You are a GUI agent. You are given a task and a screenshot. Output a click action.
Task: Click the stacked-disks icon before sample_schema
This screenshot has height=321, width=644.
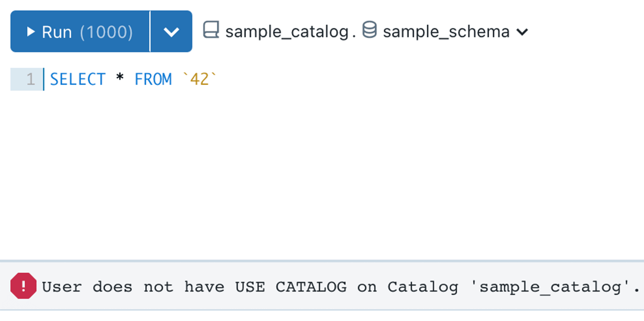pyautogui.click(x=370, y=31)
